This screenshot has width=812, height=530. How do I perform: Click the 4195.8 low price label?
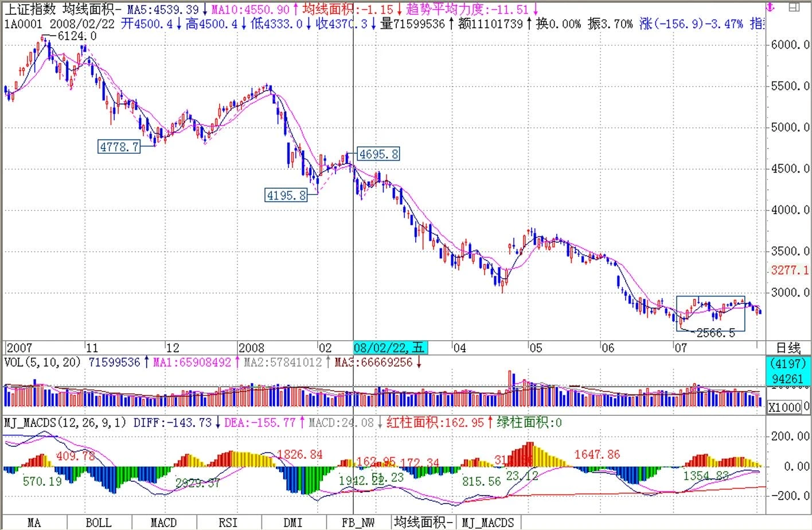(286, 196)
